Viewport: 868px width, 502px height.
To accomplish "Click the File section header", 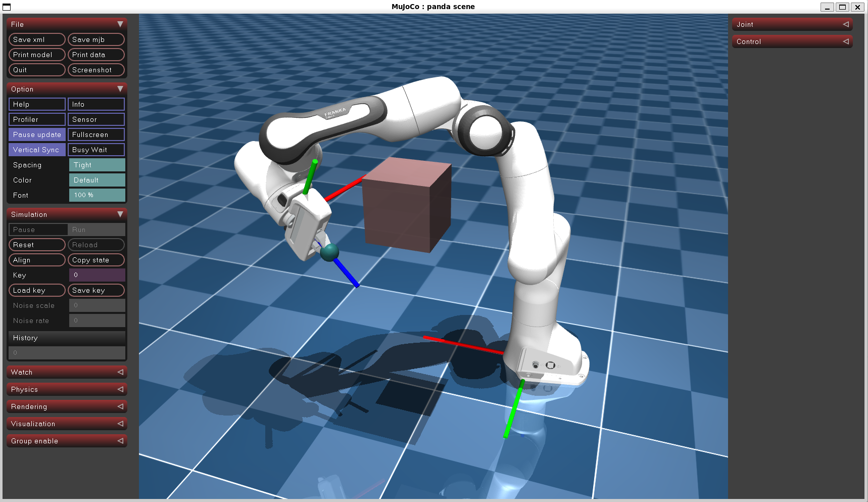I will [x=67, y=24].
